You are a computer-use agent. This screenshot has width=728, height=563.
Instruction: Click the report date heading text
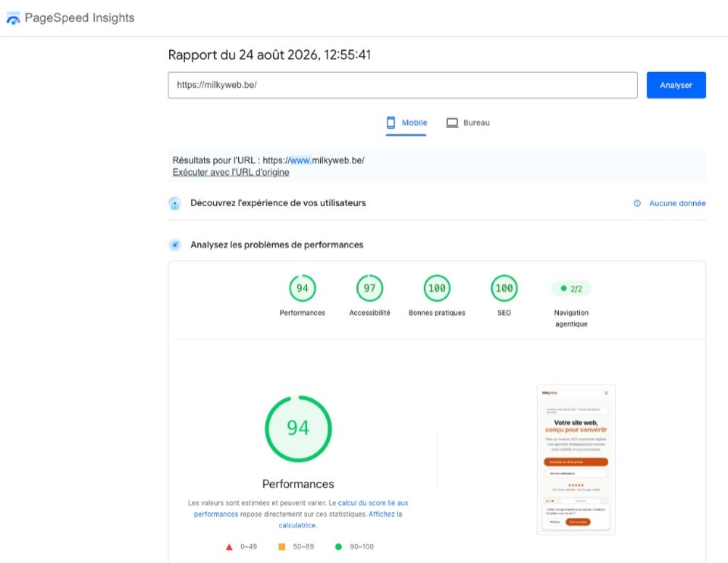point(269,55)
